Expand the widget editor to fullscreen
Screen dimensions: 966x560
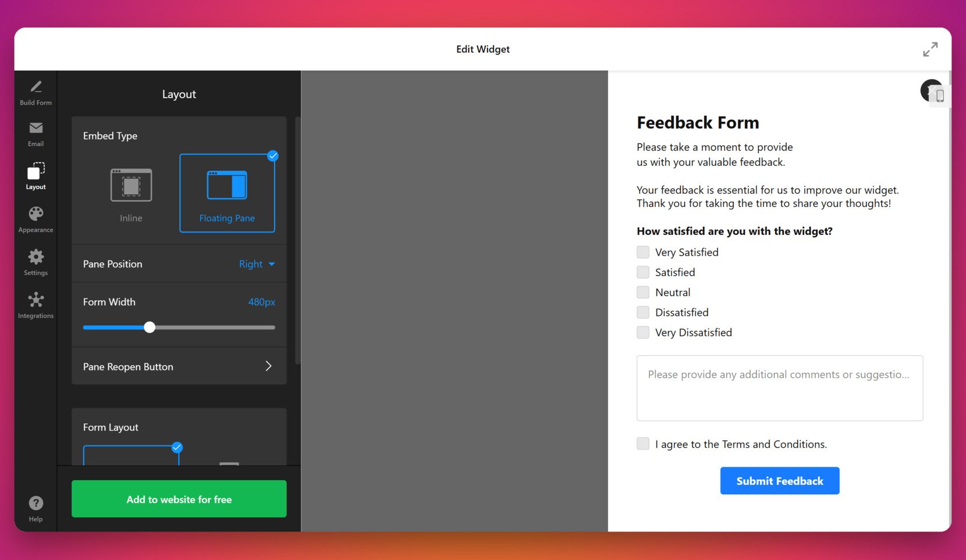pos(930,49)
